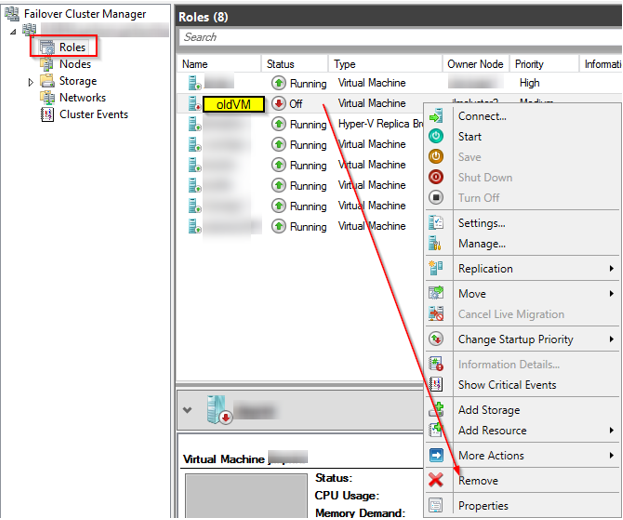623x520 pixels.
Task: Expand the Storage tree node
Action: (31, 82)
